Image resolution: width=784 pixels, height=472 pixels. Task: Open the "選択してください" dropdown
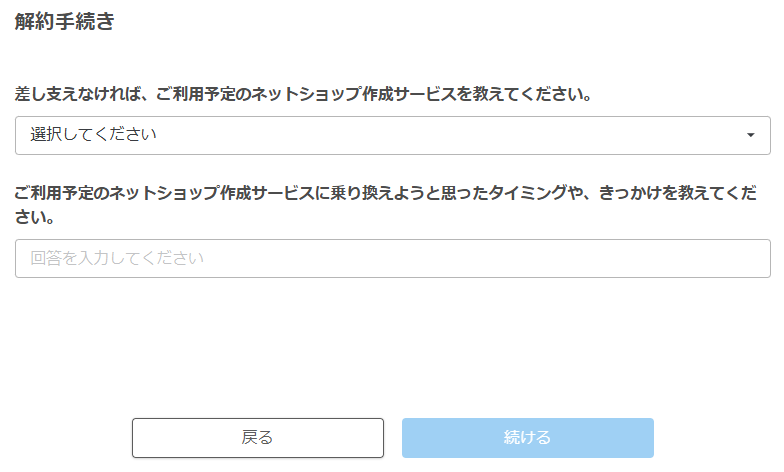click(392, 136)
